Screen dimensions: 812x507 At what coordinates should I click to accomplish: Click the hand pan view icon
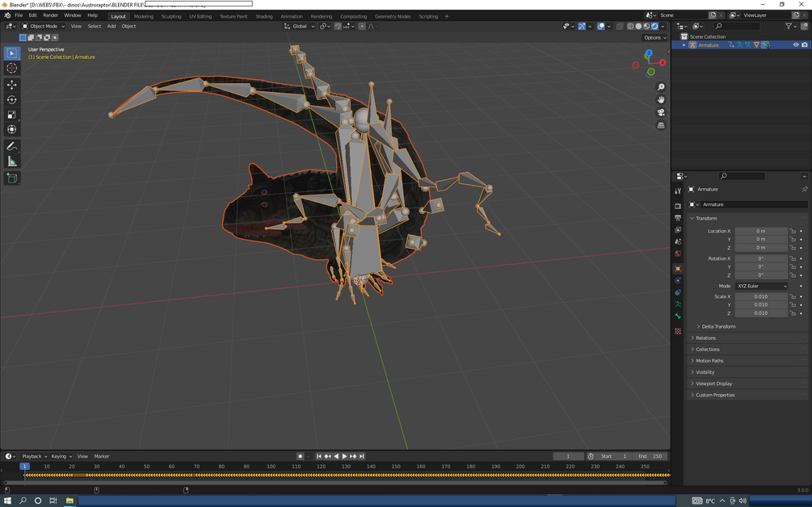(x=661, y=100)
